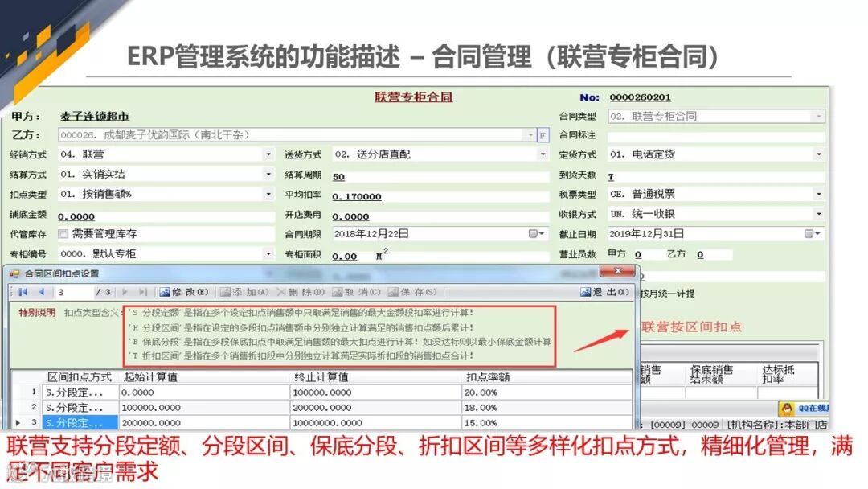Click the 扣点率额 column header
This screenshot has width=868, height=489.
(x=547, y=377)
